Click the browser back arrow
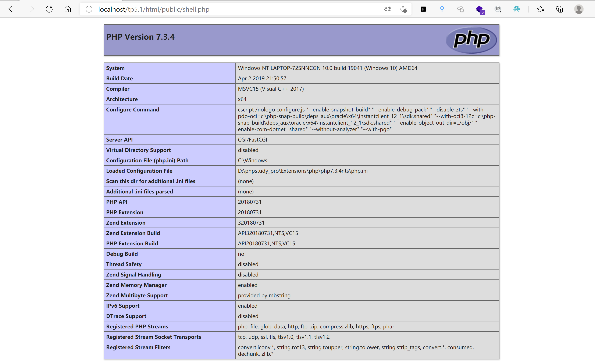The width and height of the screenshot is (595, 364). pyautogui.click(x=12, y=9)
